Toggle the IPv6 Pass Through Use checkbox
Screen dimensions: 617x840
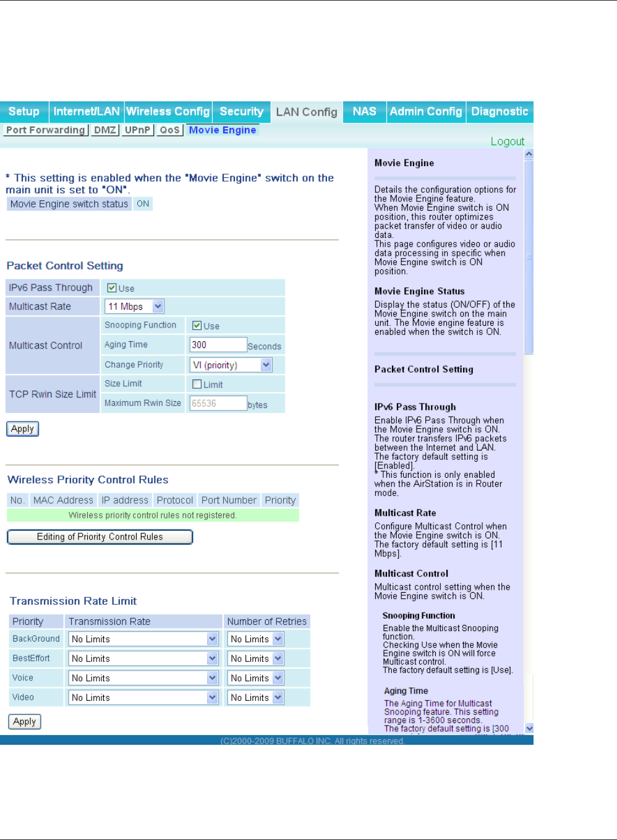click(112, 288)
